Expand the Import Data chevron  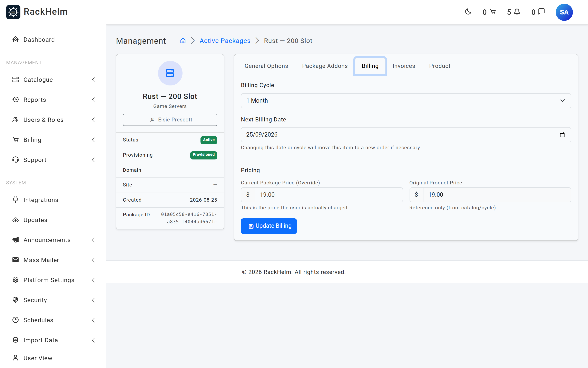[94, 340]
